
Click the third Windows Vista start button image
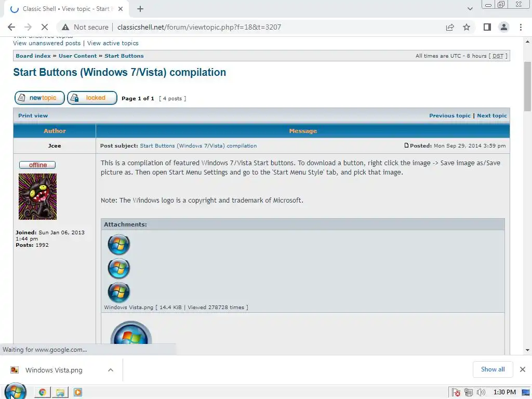click(x=119, y=292)
